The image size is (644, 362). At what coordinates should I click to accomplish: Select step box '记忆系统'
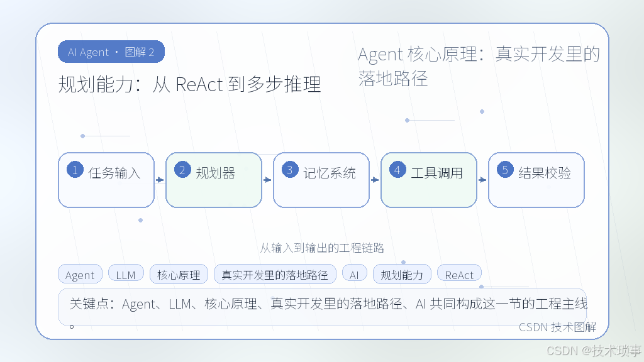321,180
